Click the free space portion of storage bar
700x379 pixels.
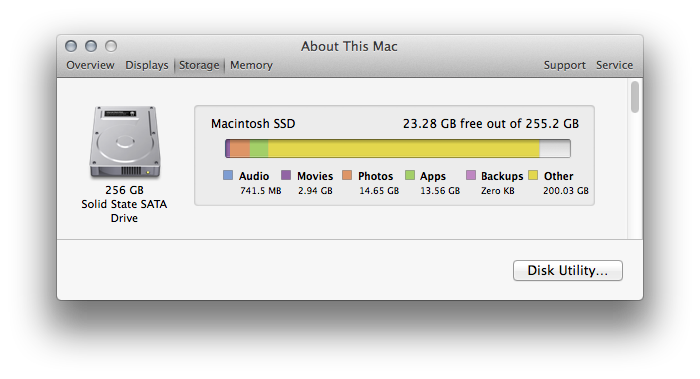click(555, 149)
